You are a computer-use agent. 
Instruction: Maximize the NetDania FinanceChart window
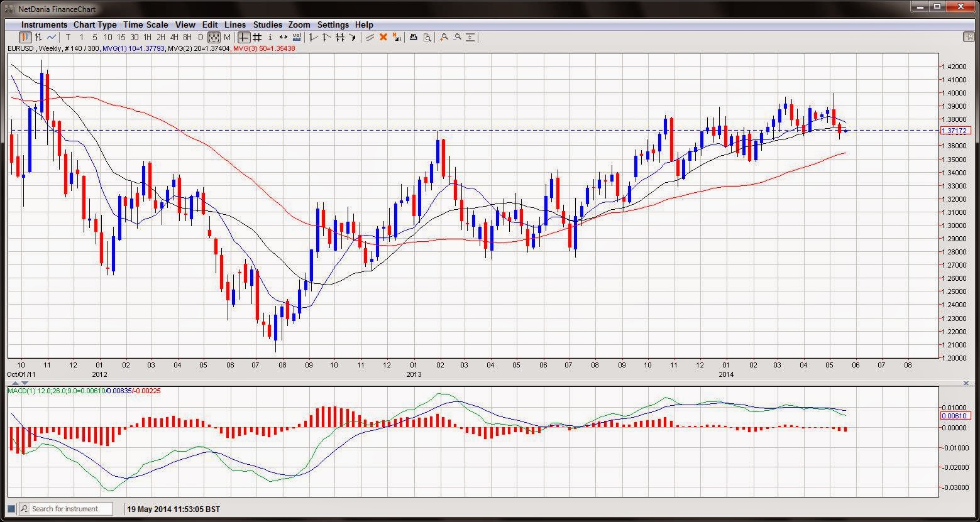click(x=938, y=6)
